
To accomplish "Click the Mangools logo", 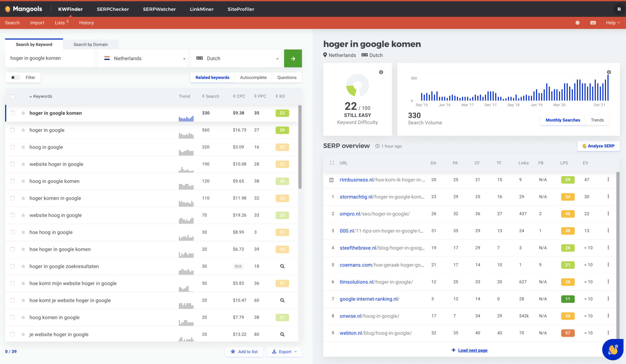I will pyautogui.click(x=24, y=9).
